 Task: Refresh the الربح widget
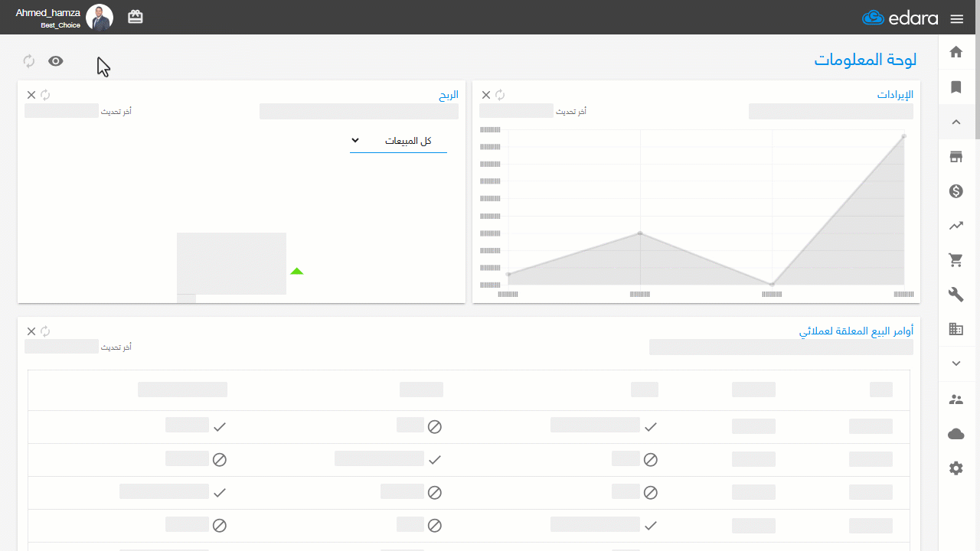[x=45, y=95]
